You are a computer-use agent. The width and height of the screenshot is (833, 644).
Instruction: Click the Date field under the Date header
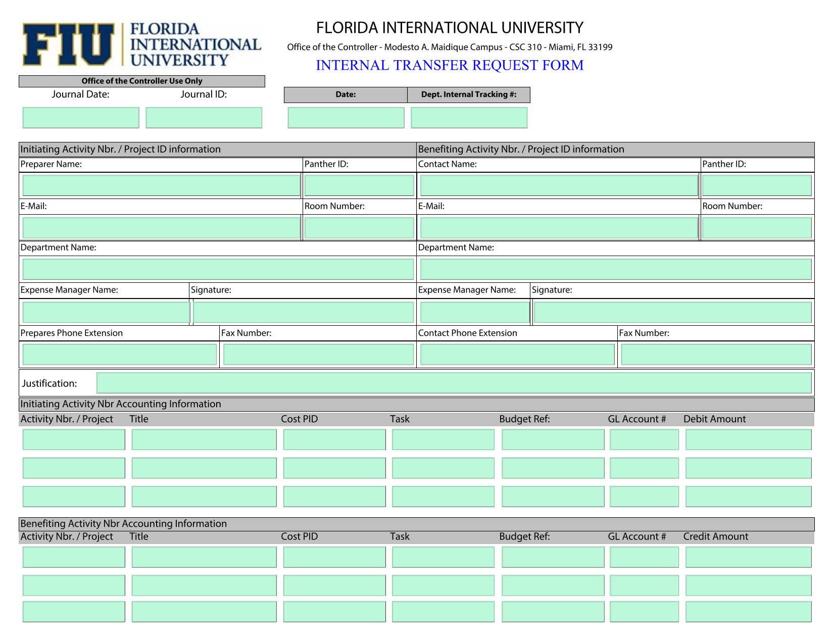346,118
